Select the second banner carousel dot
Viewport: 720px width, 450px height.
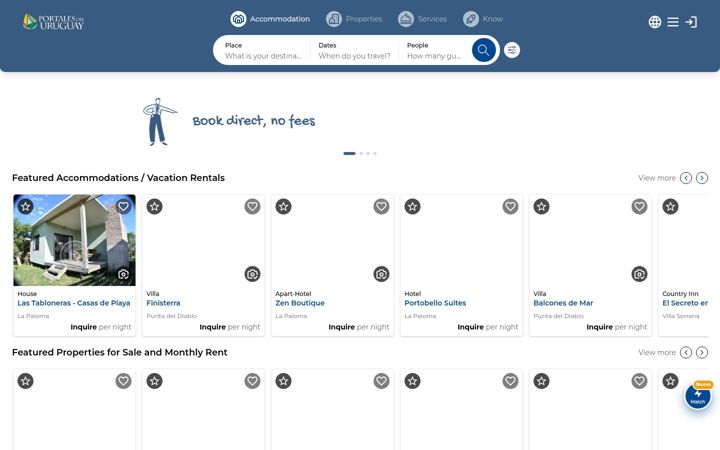(361, 153)
